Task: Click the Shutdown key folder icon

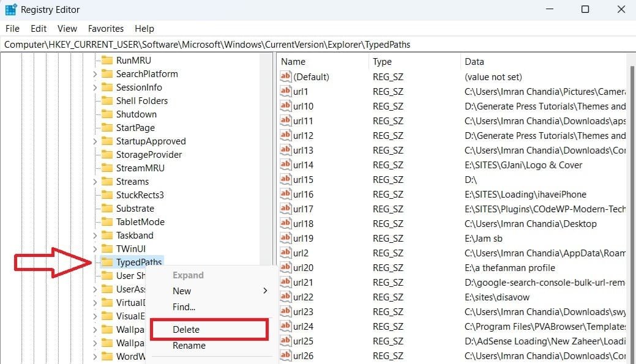Action: [107, 114]
